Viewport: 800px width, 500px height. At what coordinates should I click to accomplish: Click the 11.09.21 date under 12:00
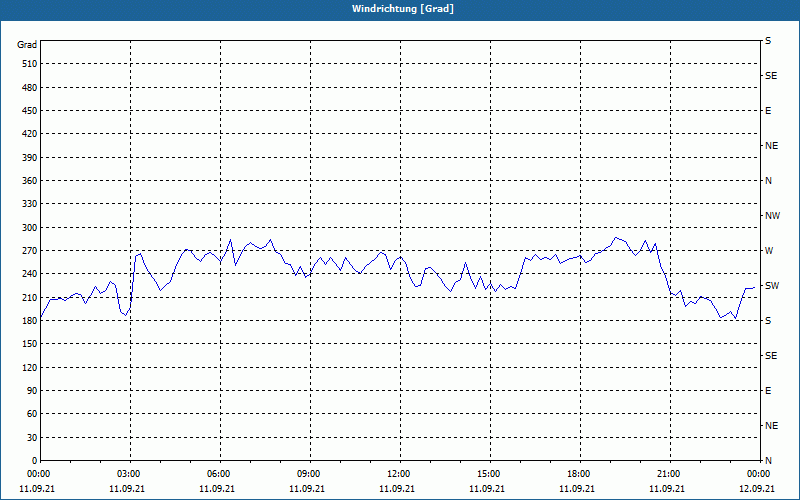click(397, 488)
